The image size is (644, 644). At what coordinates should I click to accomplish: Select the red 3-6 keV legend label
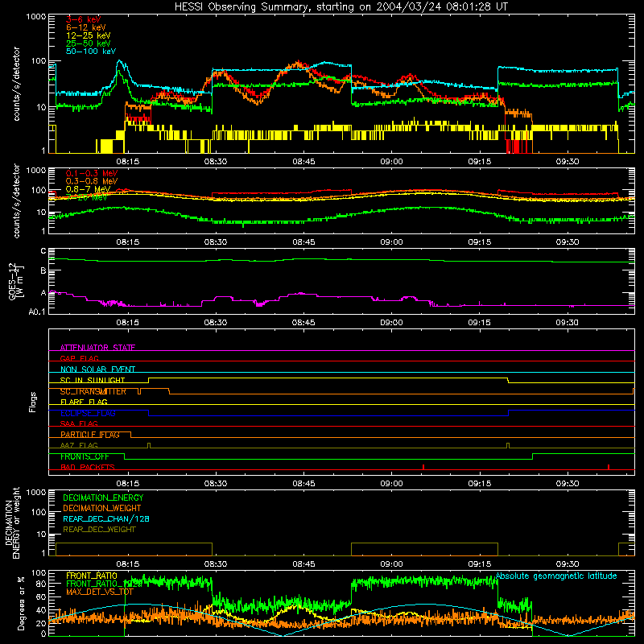pyautogui.click(x=84, y=19)
